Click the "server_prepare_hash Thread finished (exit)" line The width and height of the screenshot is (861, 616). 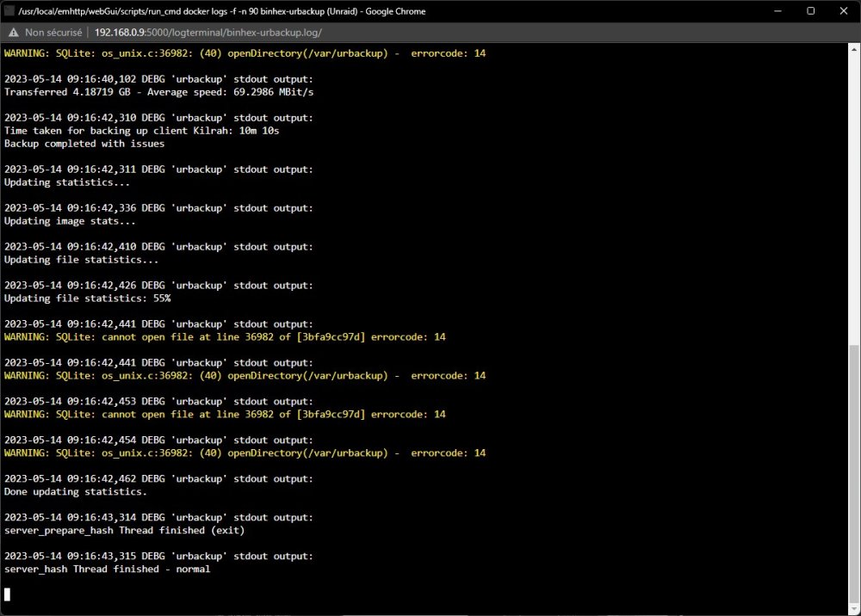coord(125,531)
